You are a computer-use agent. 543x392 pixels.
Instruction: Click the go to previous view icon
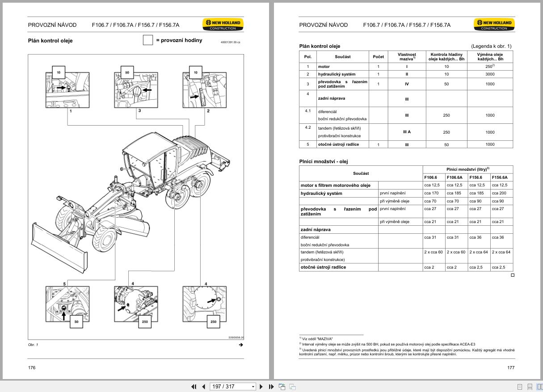(282, 387)
